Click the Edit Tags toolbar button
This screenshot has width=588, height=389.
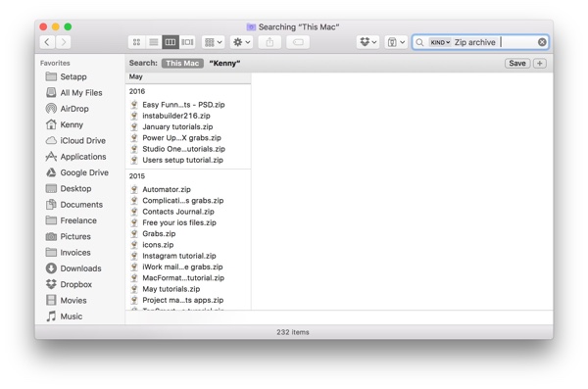298,42
